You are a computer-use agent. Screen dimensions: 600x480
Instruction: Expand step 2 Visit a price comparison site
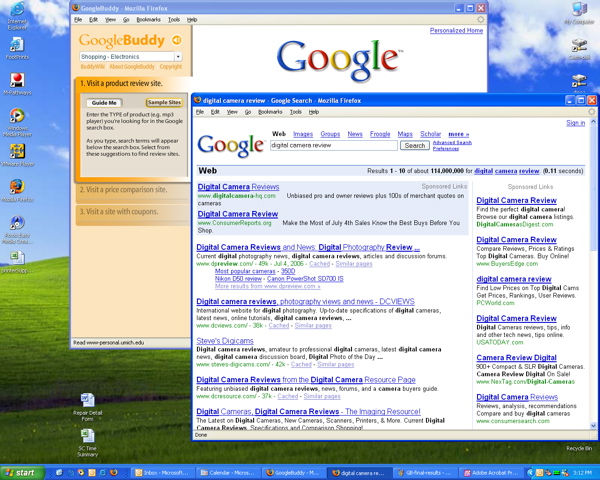126,189
